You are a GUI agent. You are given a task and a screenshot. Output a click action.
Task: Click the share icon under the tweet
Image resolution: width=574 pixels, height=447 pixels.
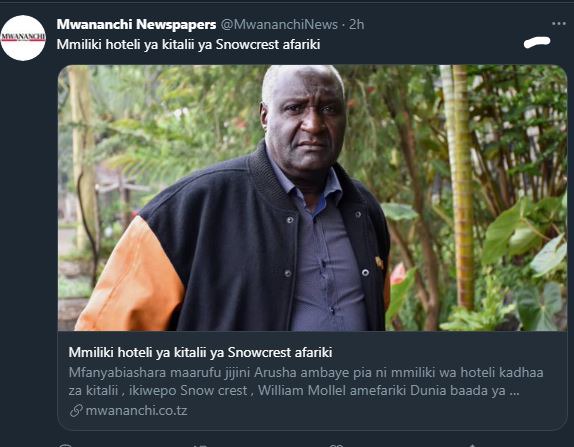472,445
